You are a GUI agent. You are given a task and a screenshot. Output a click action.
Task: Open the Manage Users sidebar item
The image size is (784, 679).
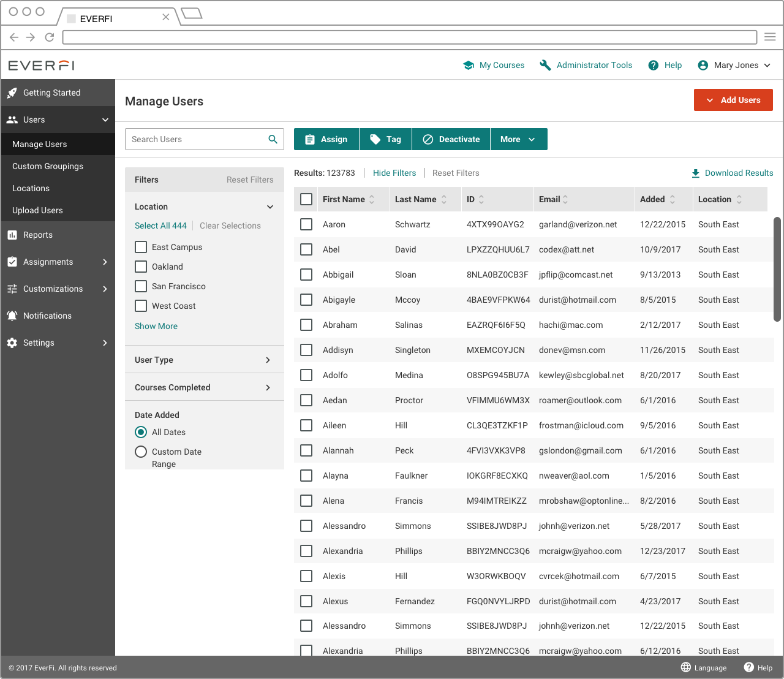(x=58, y=145)
